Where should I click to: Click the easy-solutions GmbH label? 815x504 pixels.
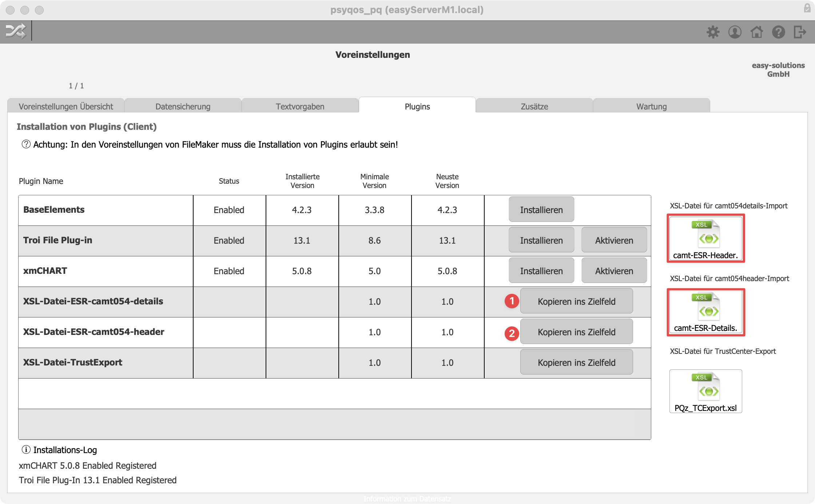click(x=778, y=69)
